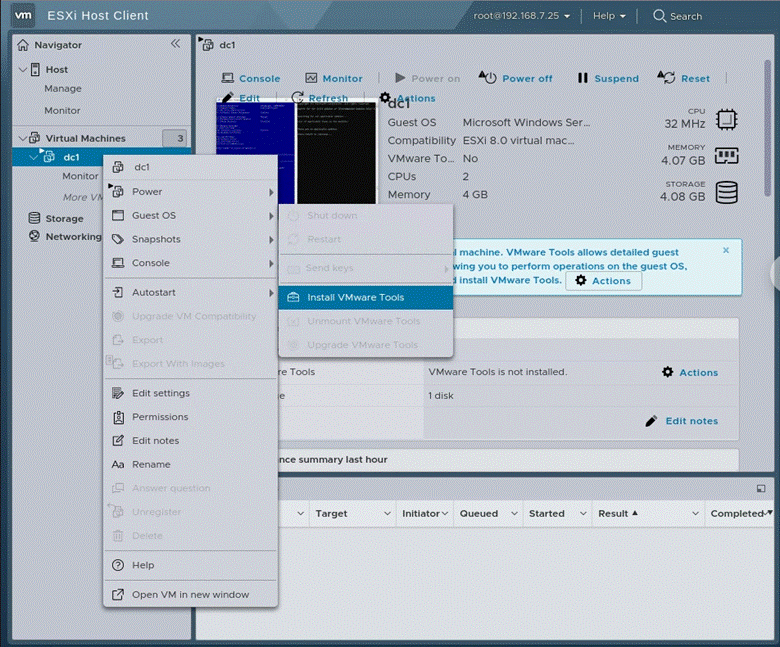Collapse the dc1 tree node chevron
This screenshot has height=647, width=780.
[33, 157]
